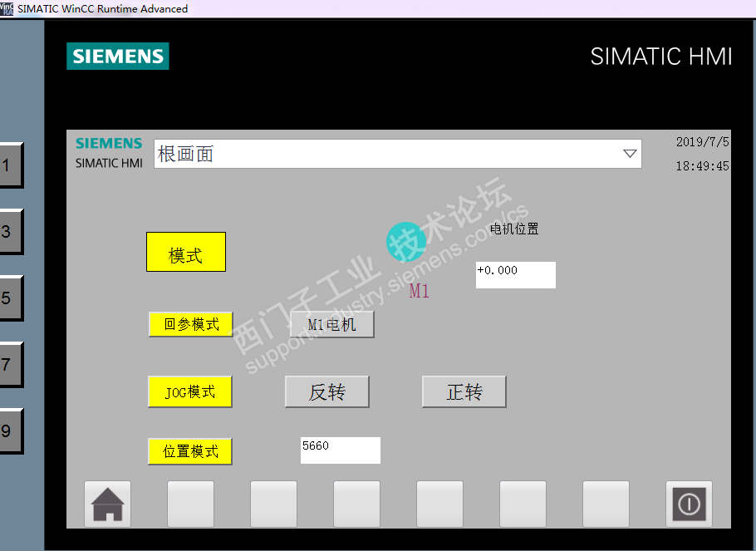Go to the home screen icon
Viewport: 756px width, 551px height.
107,504
